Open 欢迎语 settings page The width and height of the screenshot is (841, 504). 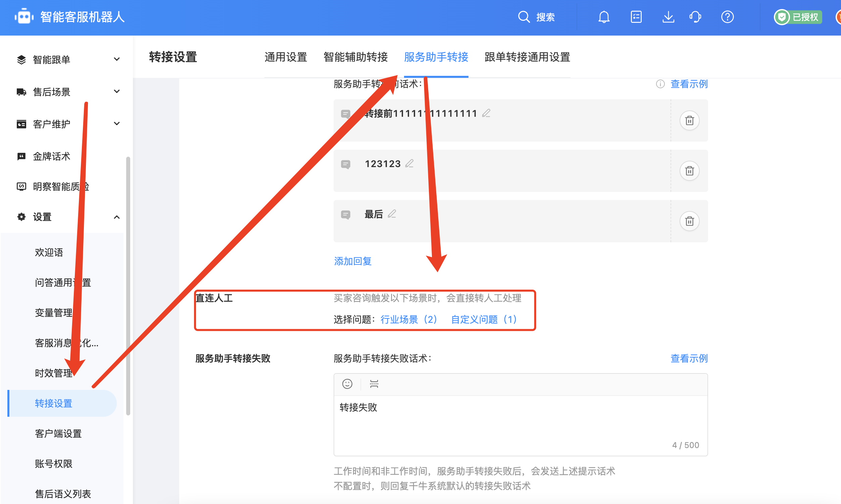[x=49, y=252]
